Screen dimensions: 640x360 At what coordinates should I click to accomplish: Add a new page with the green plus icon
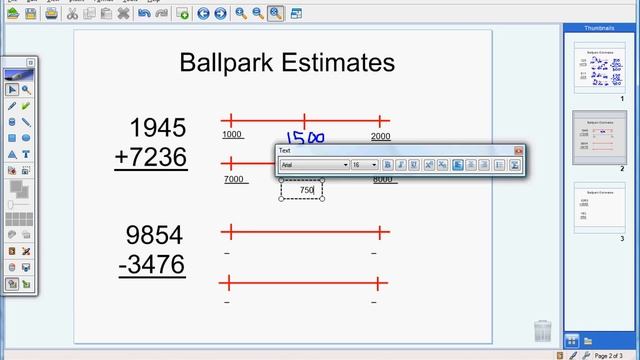point(182,13)
